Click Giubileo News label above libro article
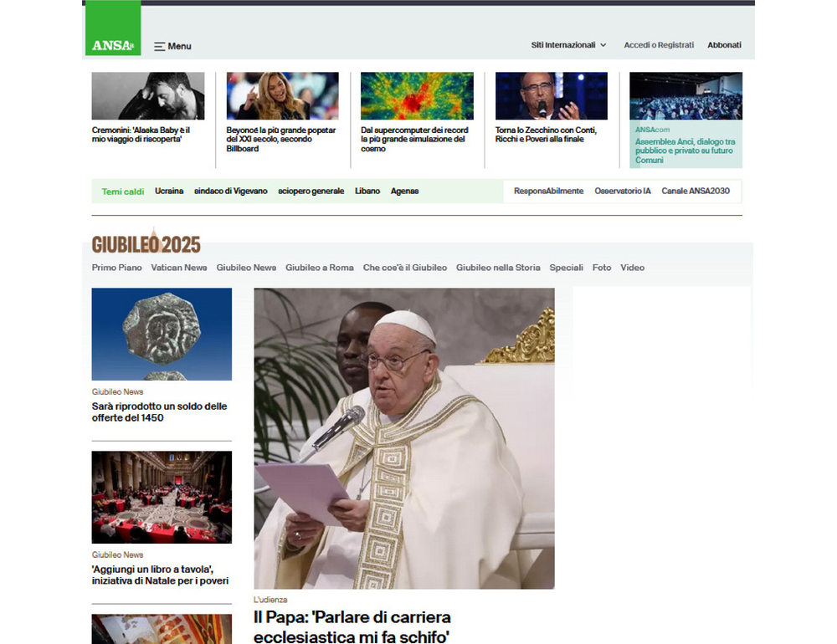 point(117,555)
